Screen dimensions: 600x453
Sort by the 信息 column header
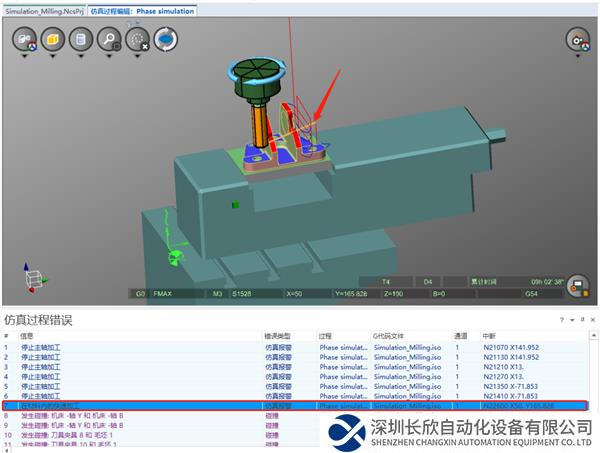tap(28, 336)
